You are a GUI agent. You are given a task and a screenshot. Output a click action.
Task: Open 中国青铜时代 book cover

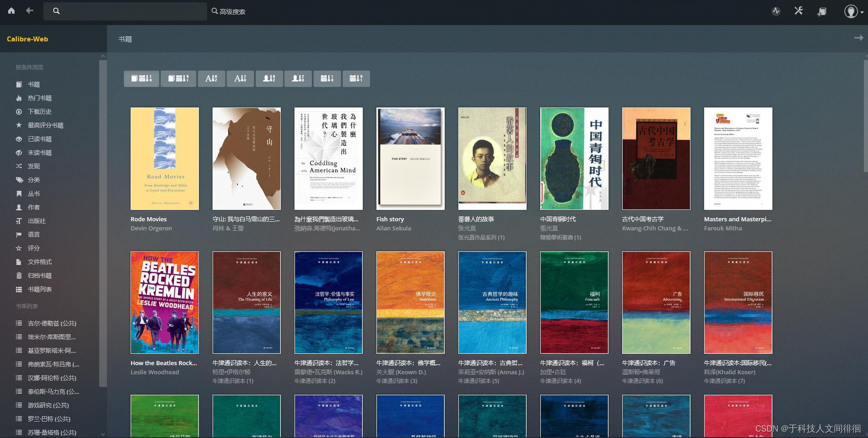coord(574,158)
